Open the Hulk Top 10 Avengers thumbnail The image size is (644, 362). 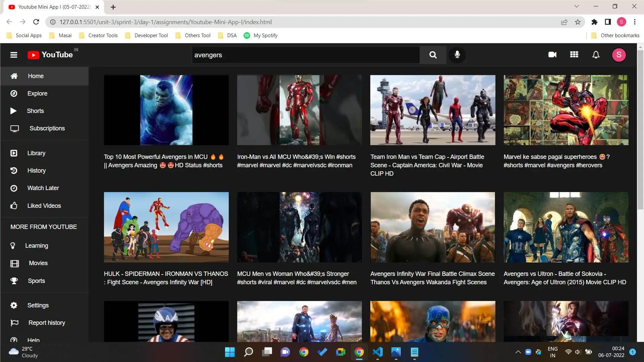166,110
